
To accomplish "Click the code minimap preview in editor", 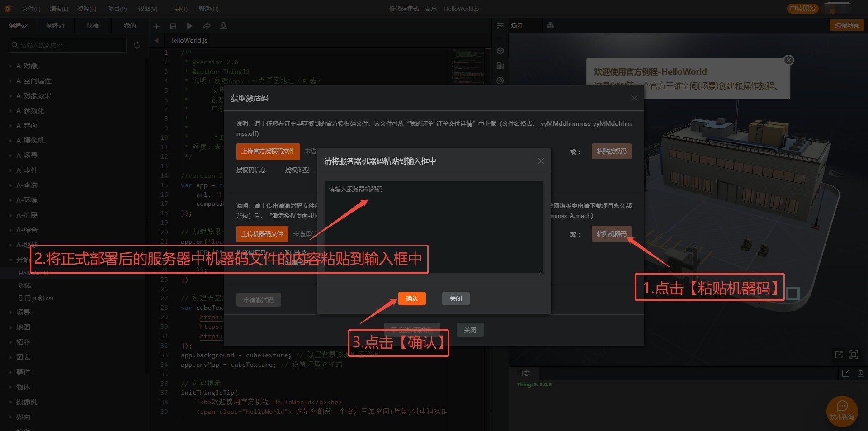I will [468, 66].
